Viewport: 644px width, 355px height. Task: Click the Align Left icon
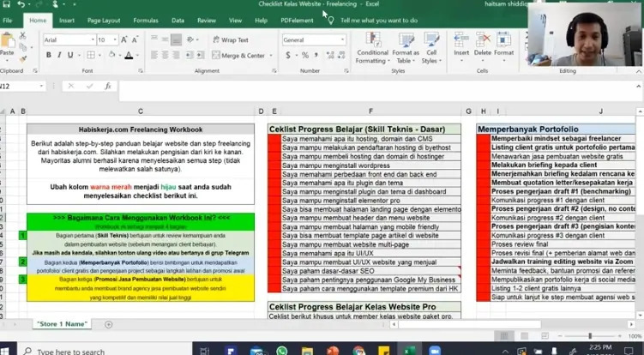(154, 55)
